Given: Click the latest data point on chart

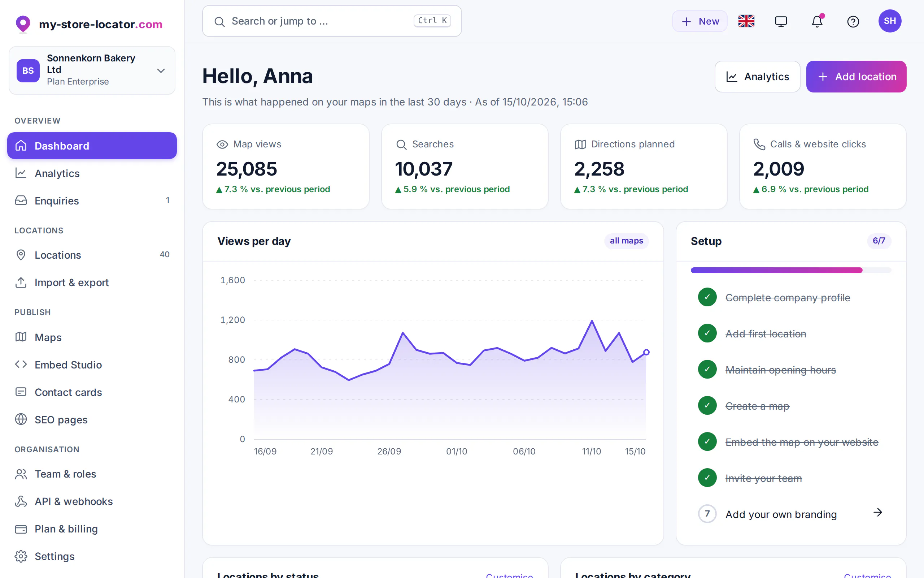Looking at the screenshot, I should 646,352.
